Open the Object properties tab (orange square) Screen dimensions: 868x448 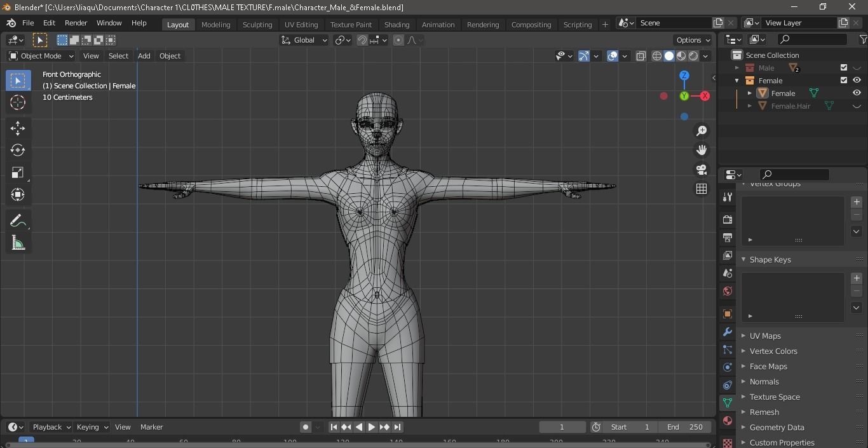coord(728,314)
